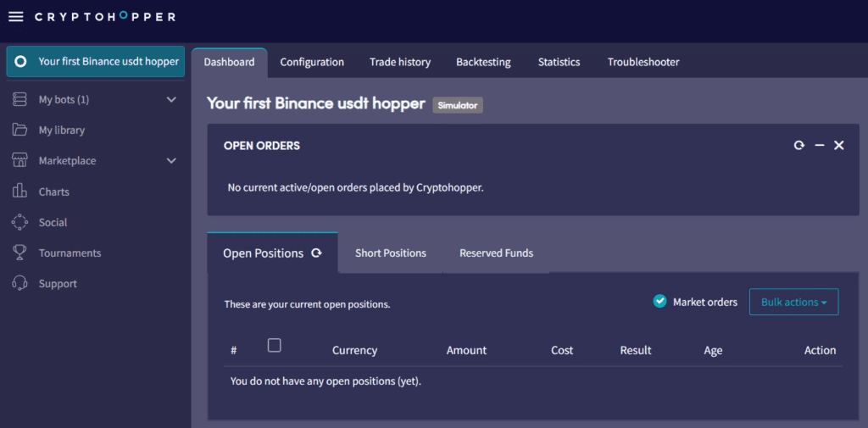868x428 pixels.
Task: Select Your first Binance usdt hopper in sidebar
Action: tap(96, 62)
